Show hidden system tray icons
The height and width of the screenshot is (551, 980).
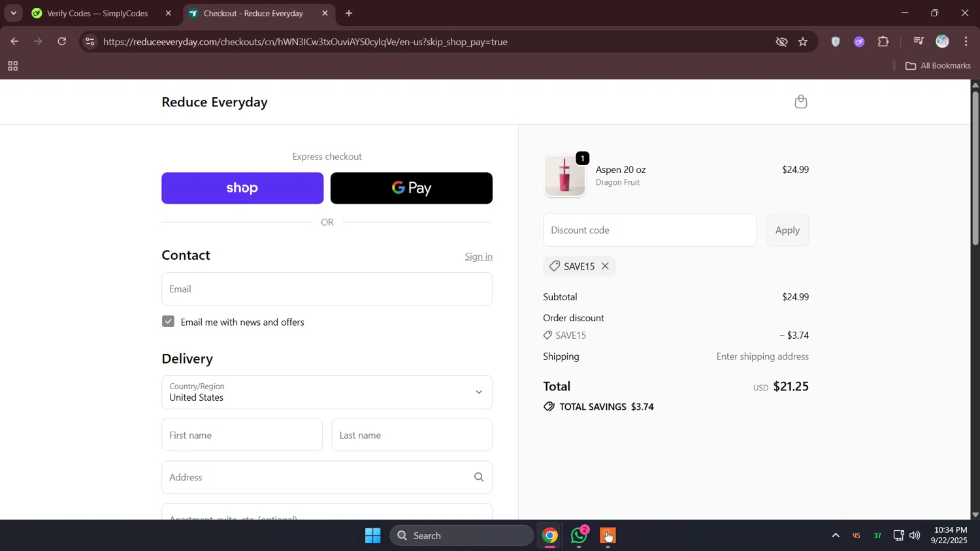835,535
